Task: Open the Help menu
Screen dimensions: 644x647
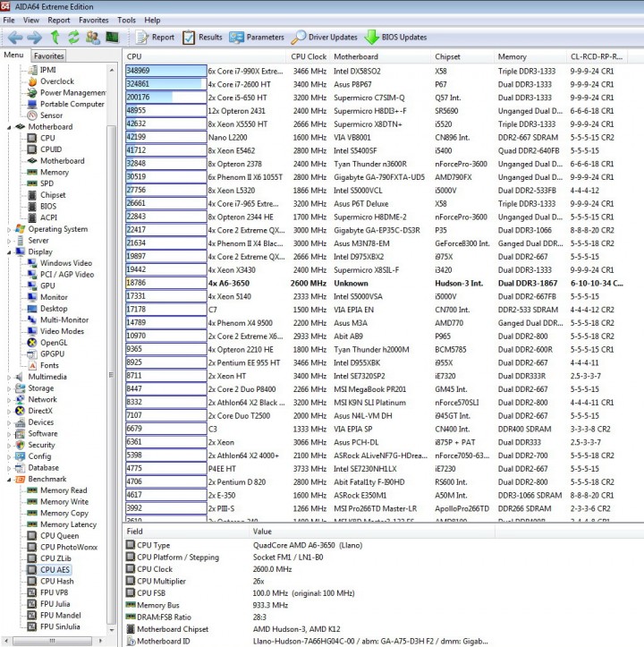Action: pos(152,21)
